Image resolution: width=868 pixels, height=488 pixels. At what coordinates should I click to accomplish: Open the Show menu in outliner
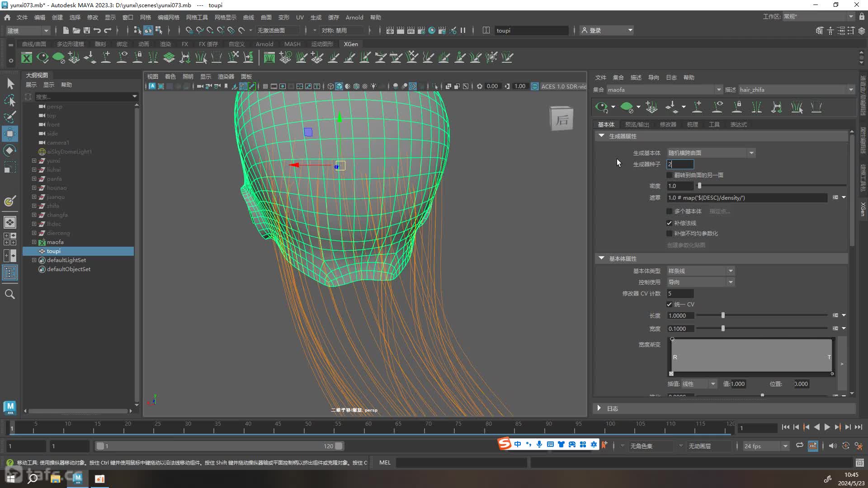tap(48, 84)
